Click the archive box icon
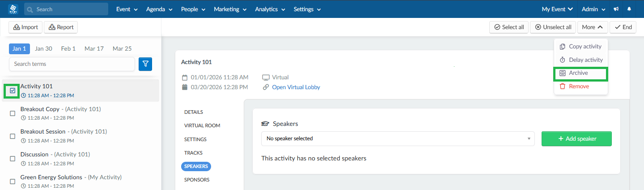644x190 pixels. click(563, 73)
